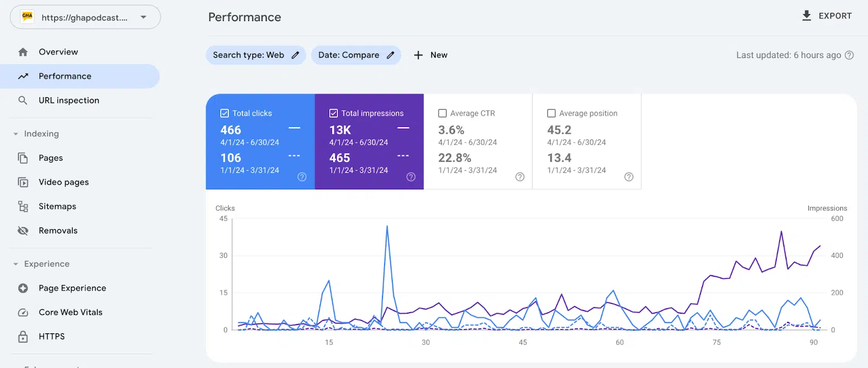868x368 pixels.
Task: Uncheck the Total clicks checkbox
Action: tap(225, 113)
